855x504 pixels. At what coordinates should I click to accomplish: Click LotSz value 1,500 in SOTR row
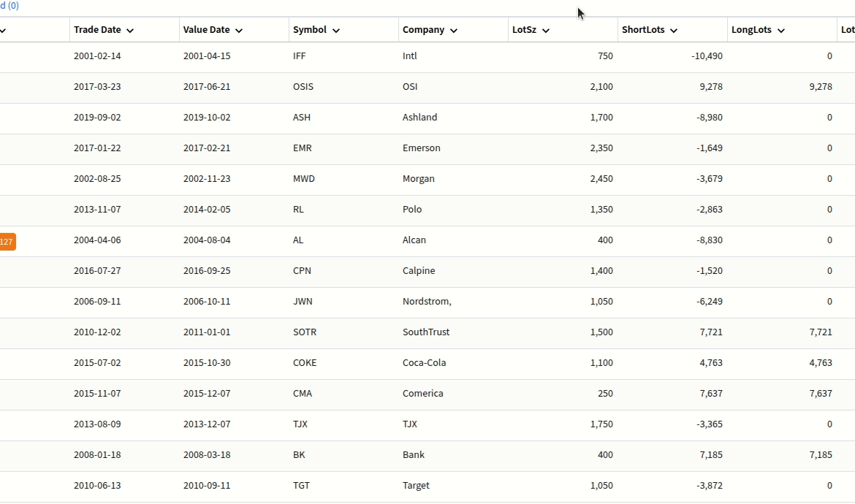(x=601, y=332)
